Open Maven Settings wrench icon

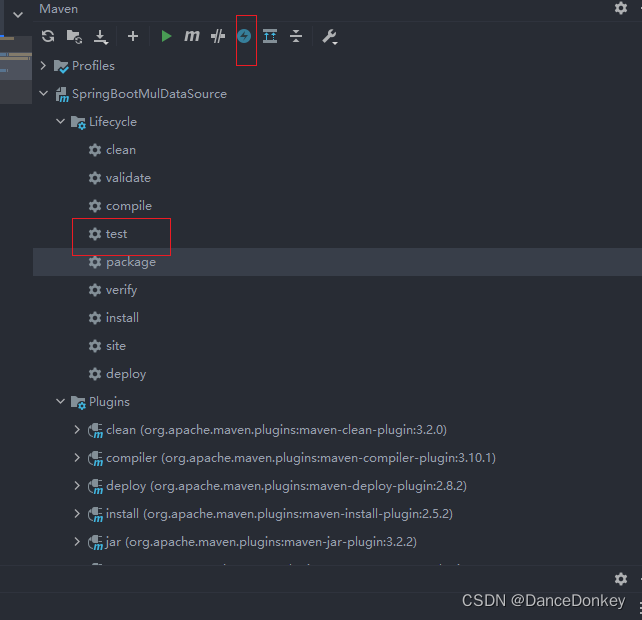(x=329, y=37)
